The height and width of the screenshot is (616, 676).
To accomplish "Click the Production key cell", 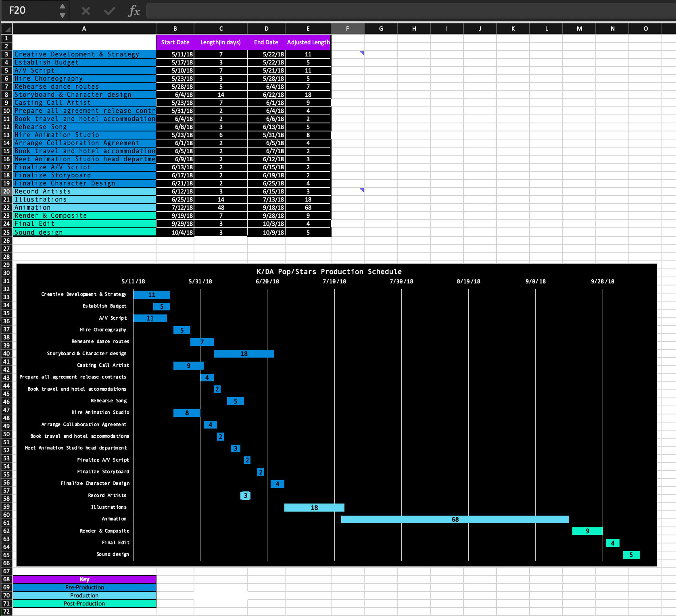I will tap(84, 595).
